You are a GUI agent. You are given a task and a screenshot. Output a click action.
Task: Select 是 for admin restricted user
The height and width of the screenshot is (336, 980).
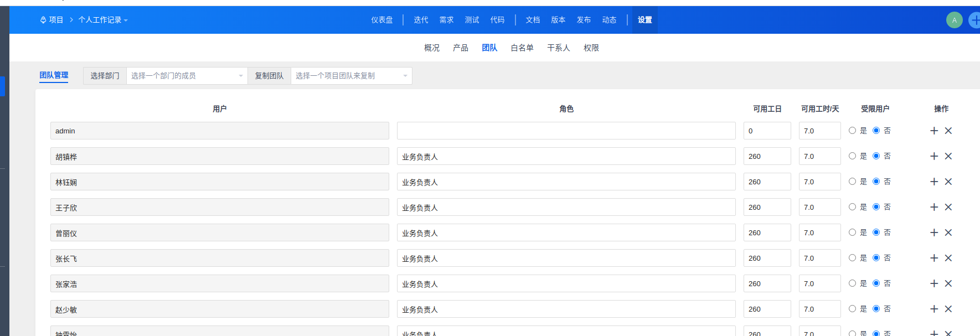[852, 131]
